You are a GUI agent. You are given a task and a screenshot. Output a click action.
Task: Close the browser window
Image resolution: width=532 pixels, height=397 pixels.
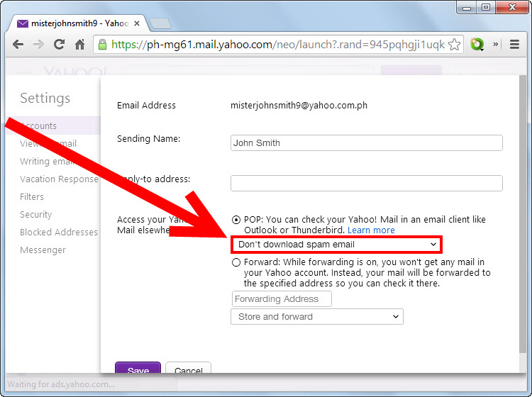(512, 8)
